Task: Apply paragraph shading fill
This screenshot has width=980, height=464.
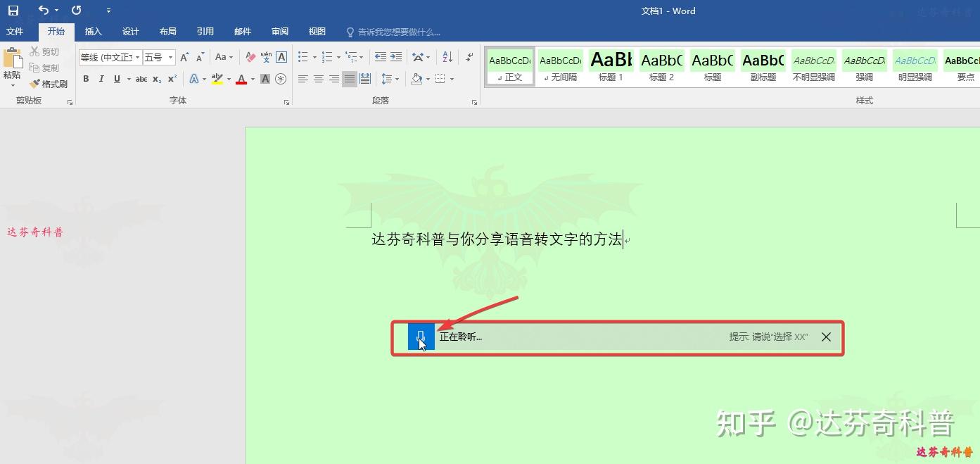Action: [x=416, y=79]
